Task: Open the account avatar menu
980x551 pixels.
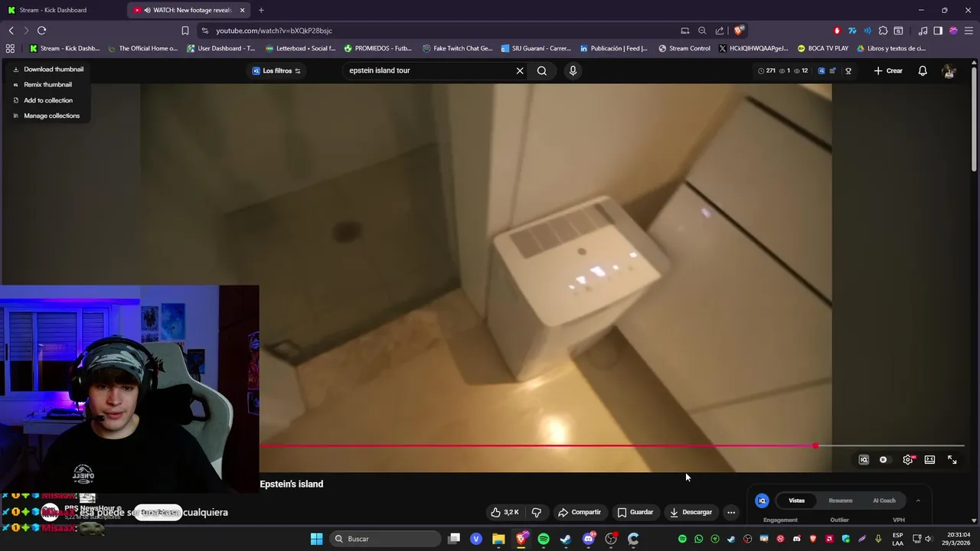Action: point(949,70)
